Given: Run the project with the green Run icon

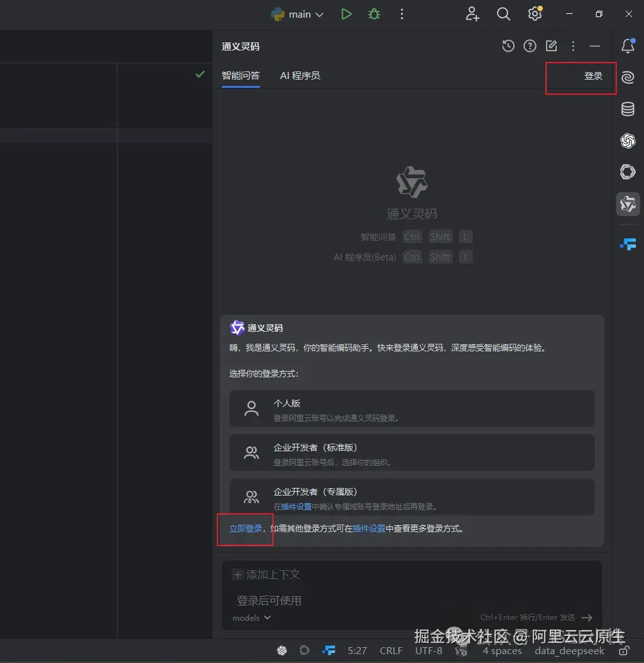Looking at the screenshot, I should point(346,13).
